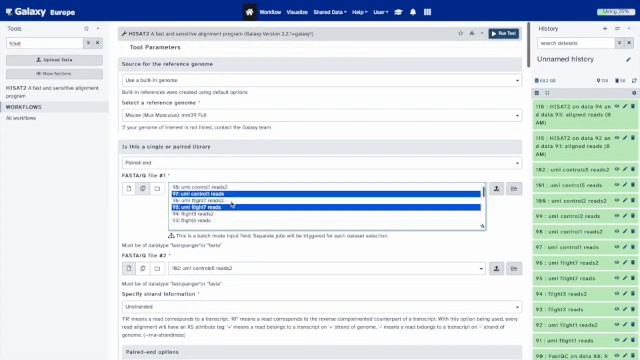This screenshot has height=360, width=640.
Task: Open HISAT2 tool from search results
Action: point(52,92)
